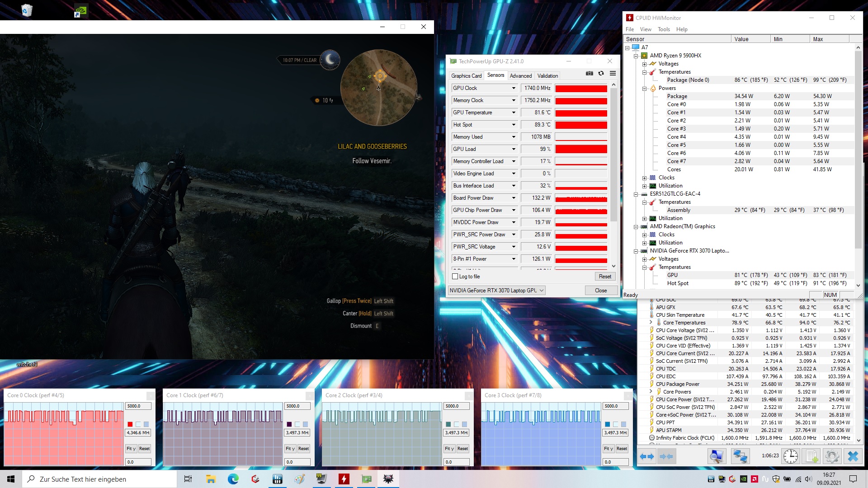Expand the Clocks node under Ryzen CPU
Image resolution: width=868 pixels, height=488 pixels.
[644, 178]
